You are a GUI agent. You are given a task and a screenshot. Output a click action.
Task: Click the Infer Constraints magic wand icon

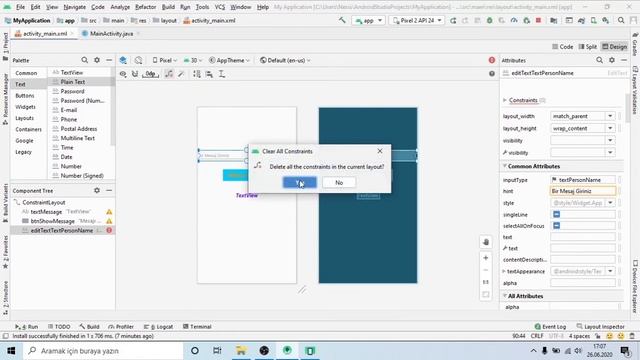click(x=181, y=74)
